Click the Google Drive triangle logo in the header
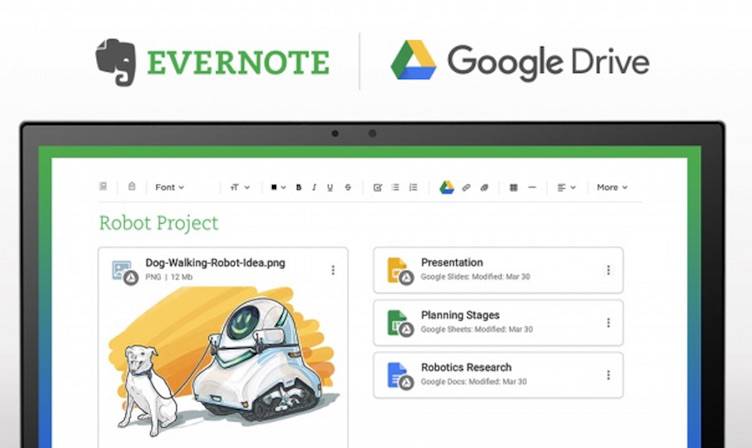 click(413, 60)
